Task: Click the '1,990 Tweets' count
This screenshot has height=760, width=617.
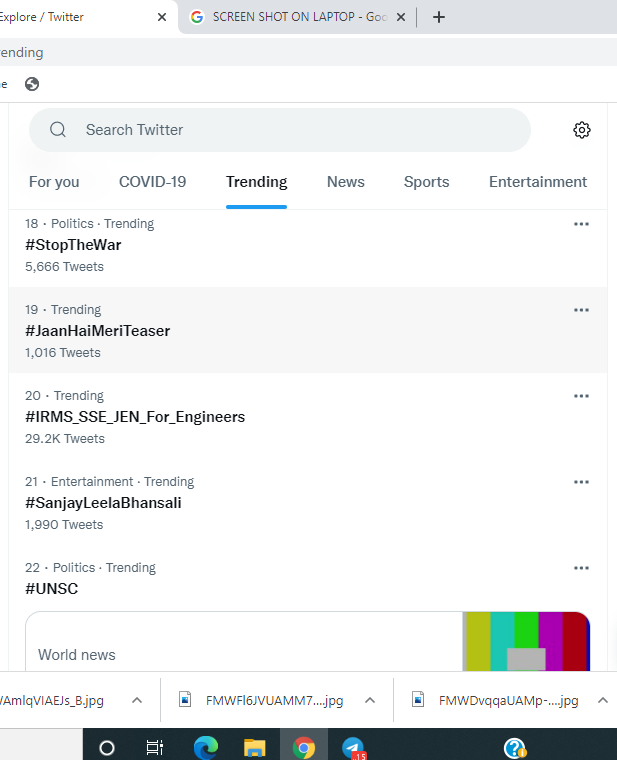Action: pos(64,524)
